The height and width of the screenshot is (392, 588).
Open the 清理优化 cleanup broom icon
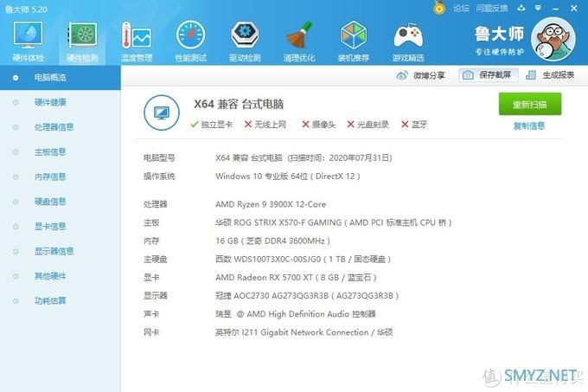[299, 42]
